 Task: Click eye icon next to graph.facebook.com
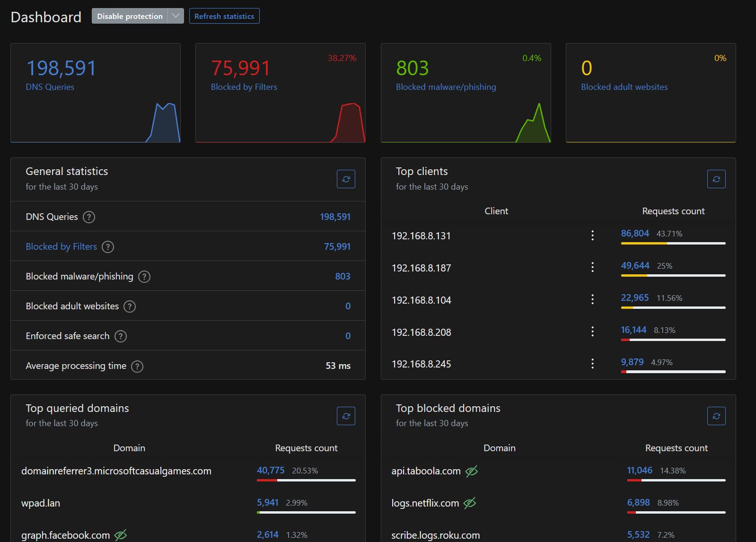pyautogui.click(x=121, y=535)
